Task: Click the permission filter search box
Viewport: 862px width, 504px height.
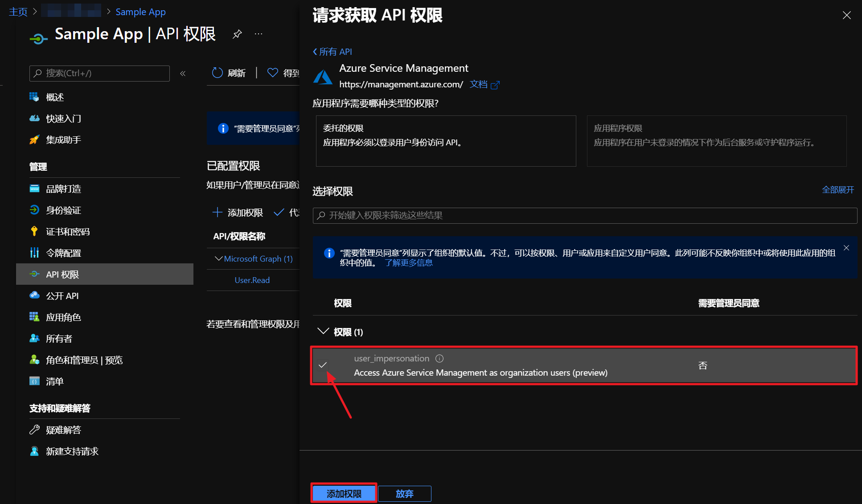Action: click(585, 216)
